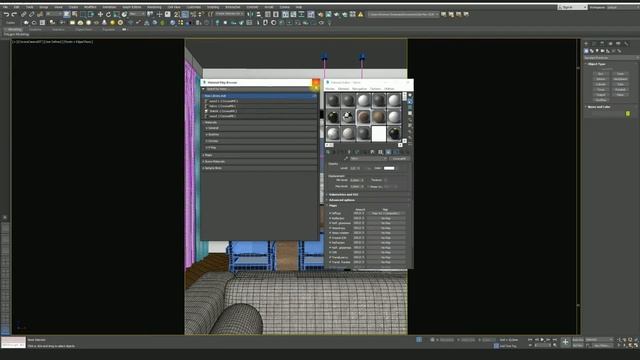Toggle the Transl. fraction map checkbox
Image resolution: width=640 pixels, height=360 pixels.
[x=330, y=262]
